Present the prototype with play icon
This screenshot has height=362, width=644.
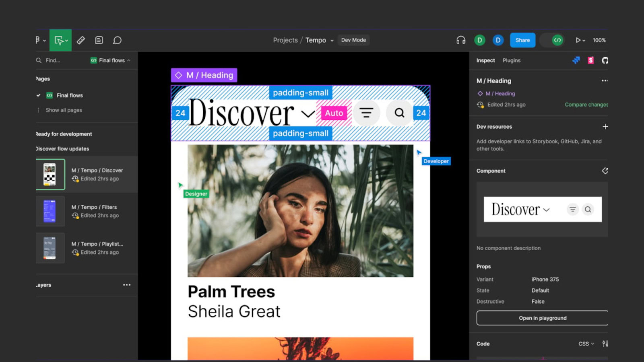pos(578,40)
